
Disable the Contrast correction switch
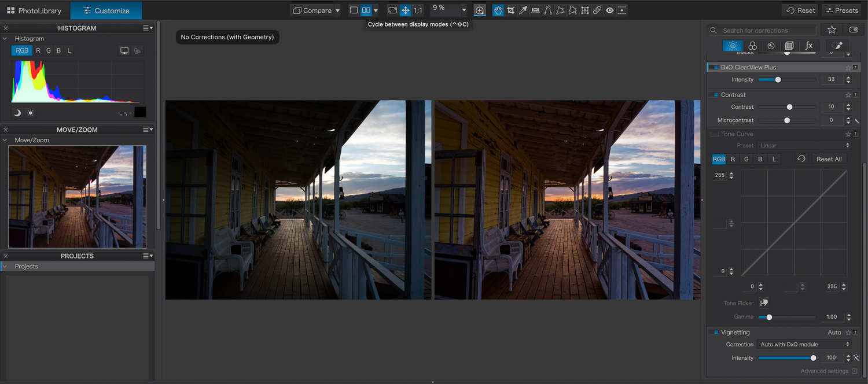[714, 95]
